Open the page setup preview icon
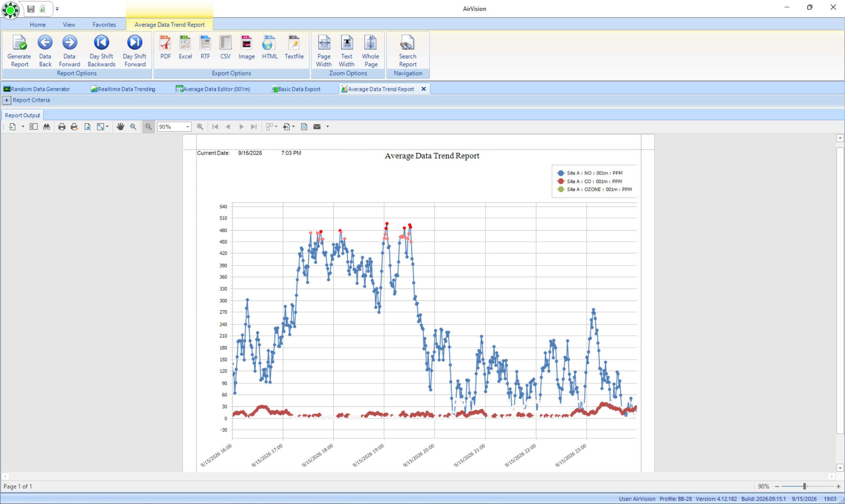This screenshot has height=504, width=845. pos(87,127)
